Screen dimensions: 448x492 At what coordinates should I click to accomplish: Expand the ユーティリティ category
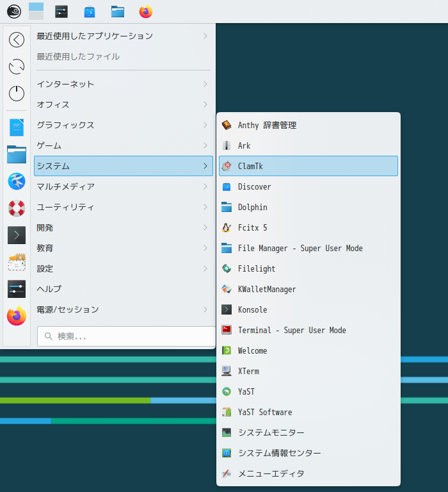click(124, 207)
